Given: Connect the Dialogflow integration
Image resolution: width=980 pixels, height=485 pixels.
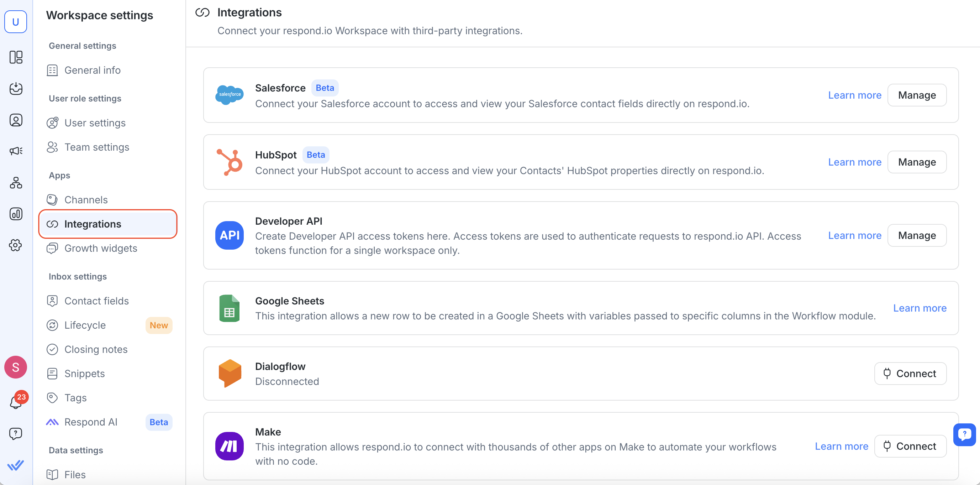Looking at the screenshot, I should pos(910,374).
